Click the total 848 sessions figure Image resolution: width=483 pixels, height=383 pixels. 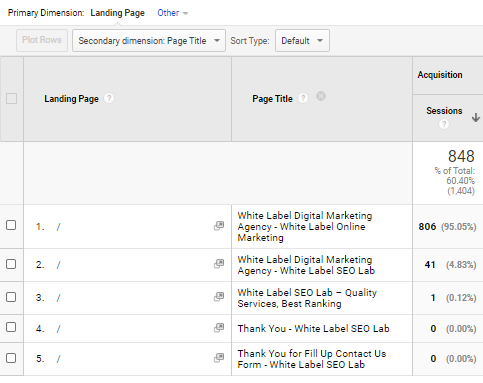[461, 156]
